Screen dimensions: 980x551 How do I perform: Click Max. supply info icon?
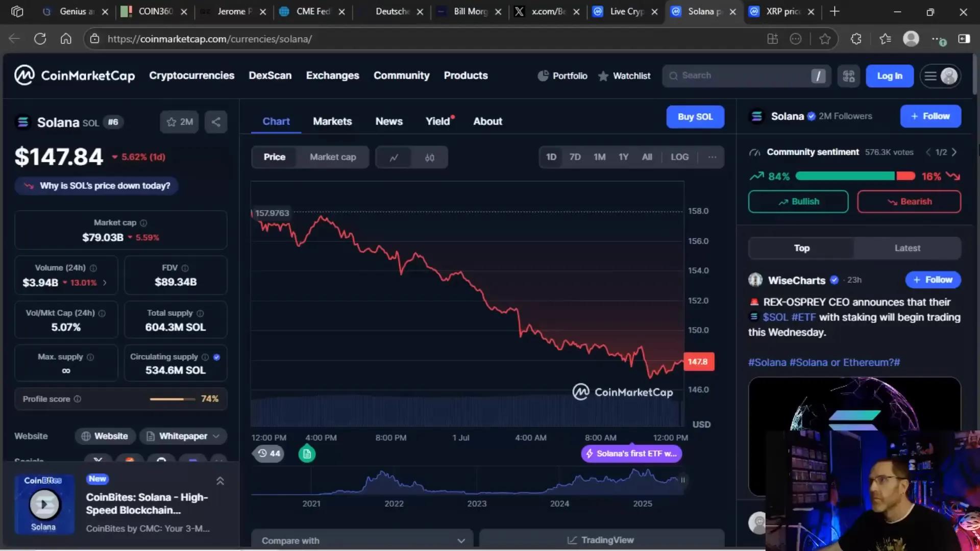point(90,357)
